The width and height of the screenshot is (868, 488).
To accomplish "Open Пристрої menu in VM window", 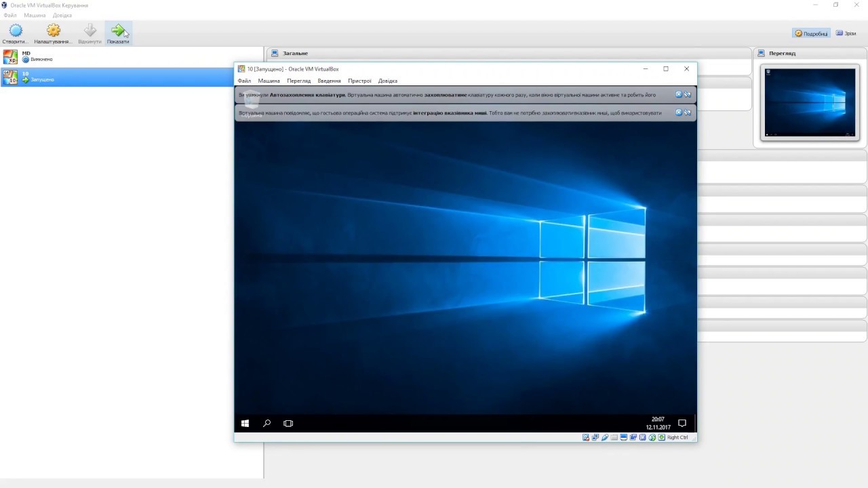I will 359,81.
